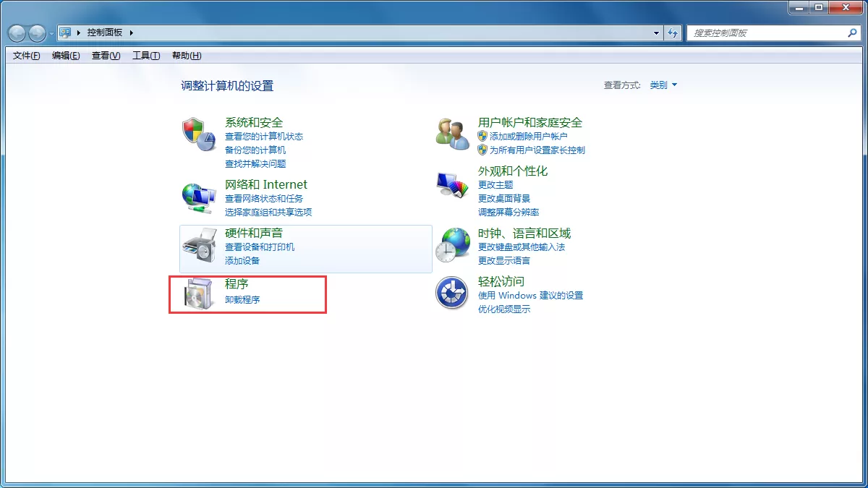Maximize the Control Panel window
The height and width of the screenshot is (488, 868).
point(818,7)
